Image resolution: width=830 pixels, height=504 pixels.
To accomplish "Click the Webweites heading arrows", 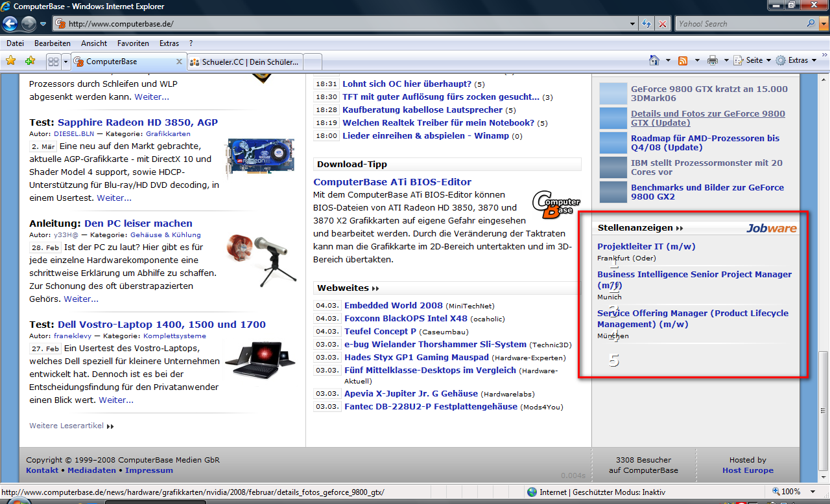I will click(375, 288).
